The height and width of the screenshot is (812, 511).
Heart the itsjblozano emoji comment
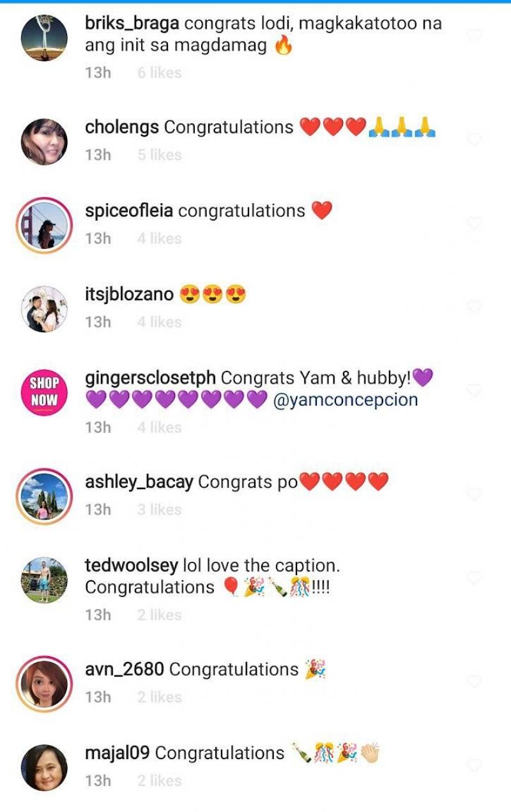click(x=474, y=306)
